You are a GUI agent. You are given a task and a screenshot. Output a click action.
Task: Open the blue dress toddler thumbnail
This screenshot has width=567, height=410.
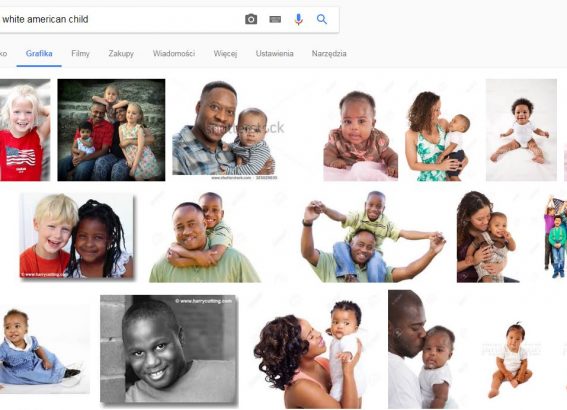pyautogui.click(x=44, y=349)
